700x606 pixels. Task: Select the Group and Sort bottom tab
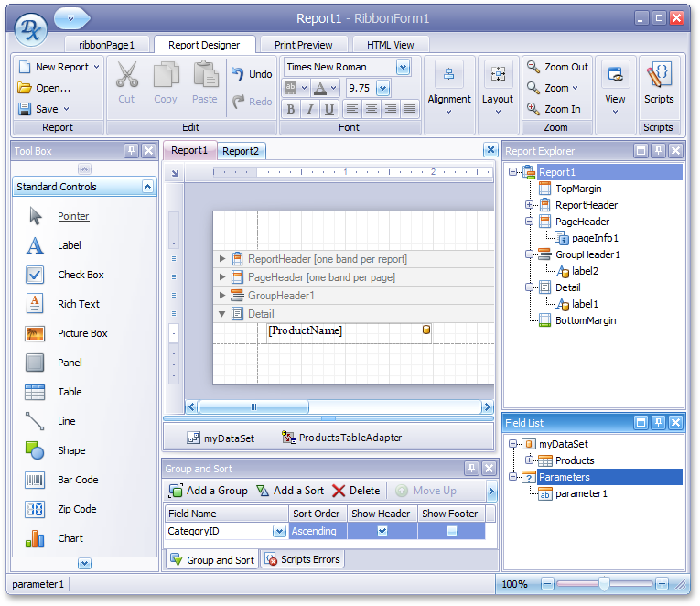click(212, 559)
